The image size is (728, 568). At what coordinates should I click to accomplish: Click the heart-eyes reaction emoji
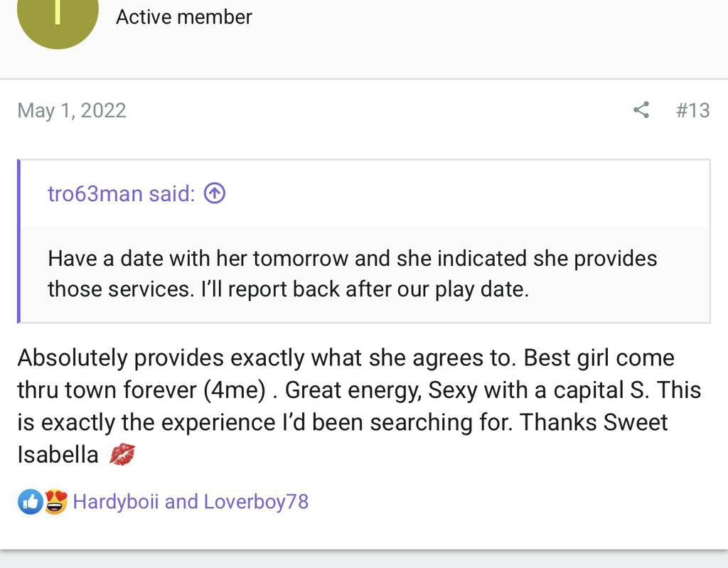[55, 502]
